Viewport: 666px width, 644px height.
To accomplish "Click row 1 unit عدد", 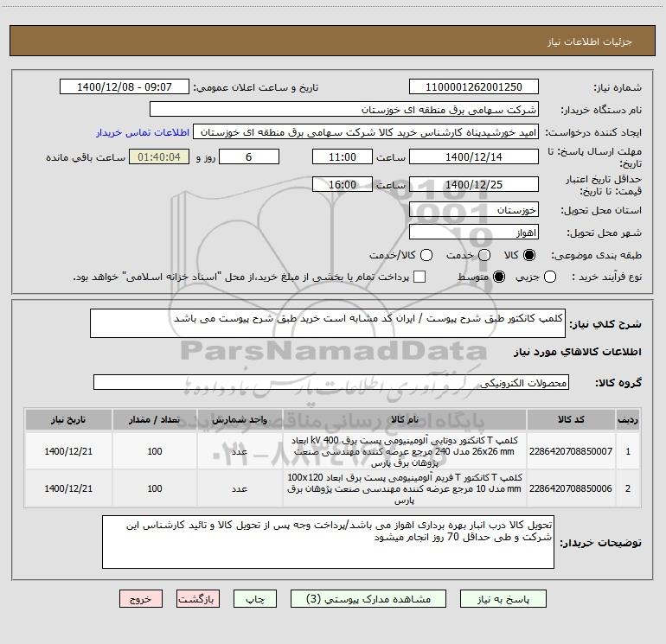I will click(240, 451).
